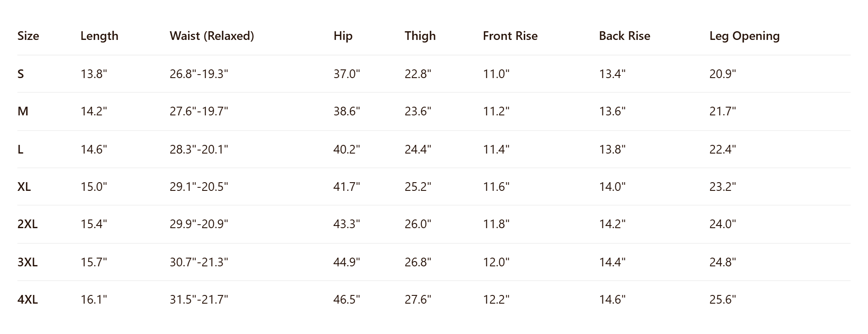Click the S size row label
The width and height of the screenshot is (868, 334).
[21, 74]
